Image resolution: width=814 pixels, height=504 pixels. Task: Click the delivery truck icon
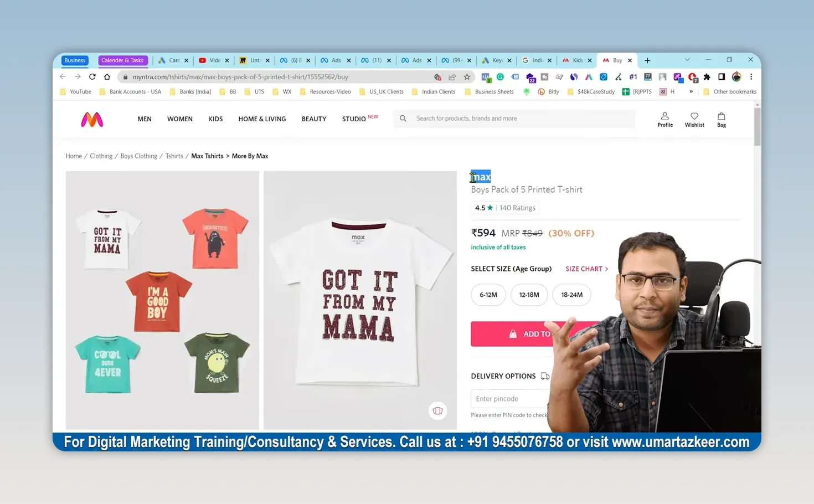[x=545, y=376]
